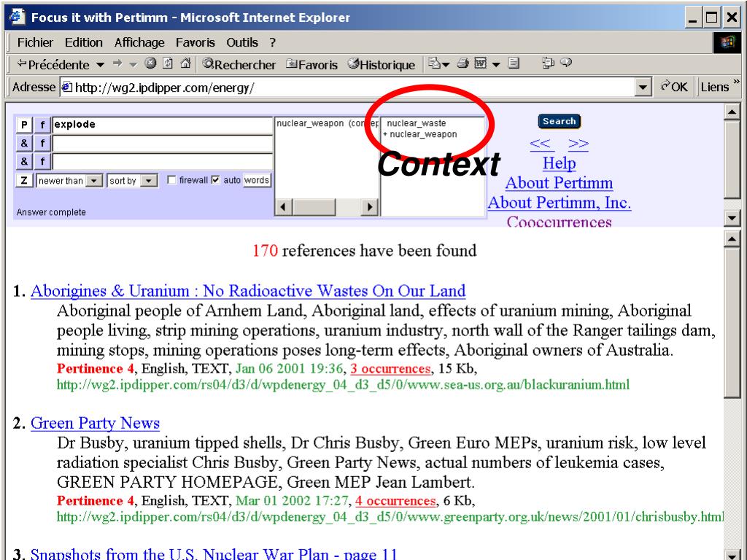
Task: Click the top frame scrollbar down arrow
Action: pyautogui.click(x=732, y=219)
